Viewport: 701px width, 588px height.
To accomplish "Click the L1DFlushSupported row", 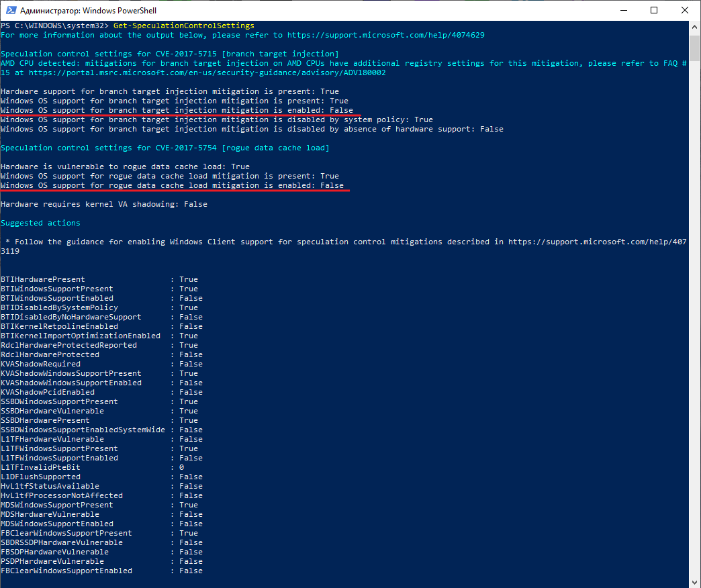I will [x=101, y=477].
